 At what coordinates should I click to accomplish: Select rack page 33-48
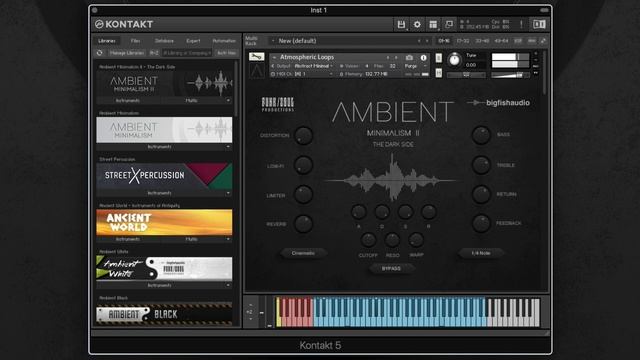pos(482,41)
